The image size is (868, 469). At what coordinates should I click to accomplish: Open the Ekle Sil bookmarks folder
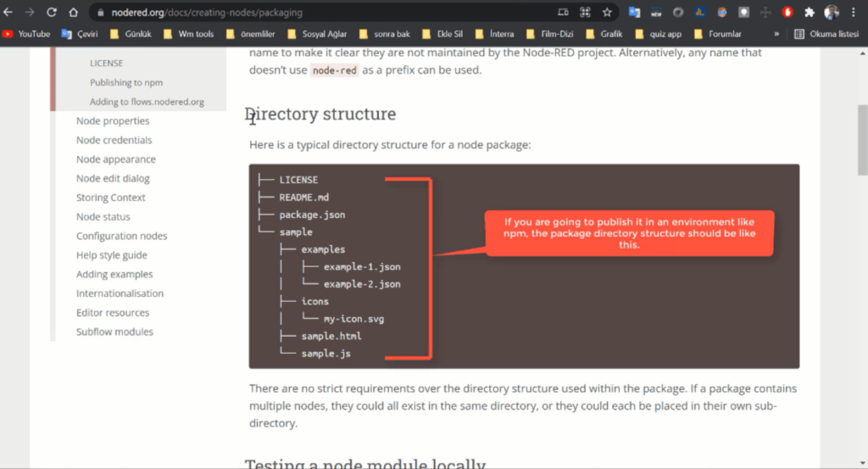(442, 34)
